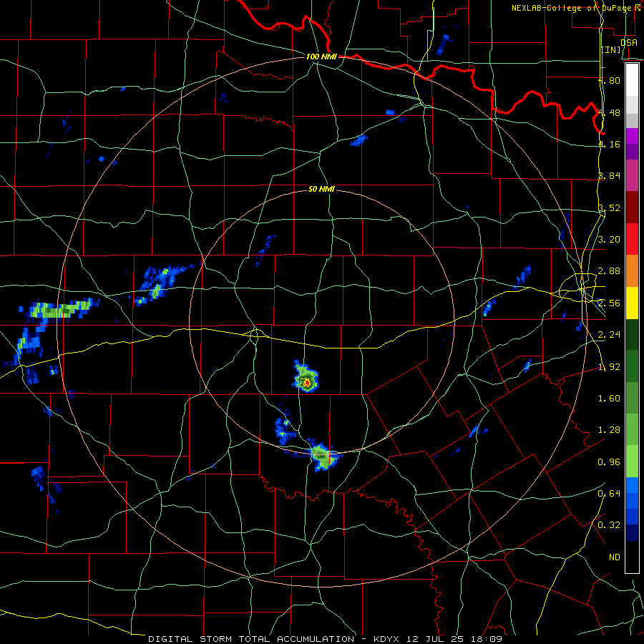Select the 1.60 legend value
This screenshot has height=644, width=644.
[x=609, y=399]
